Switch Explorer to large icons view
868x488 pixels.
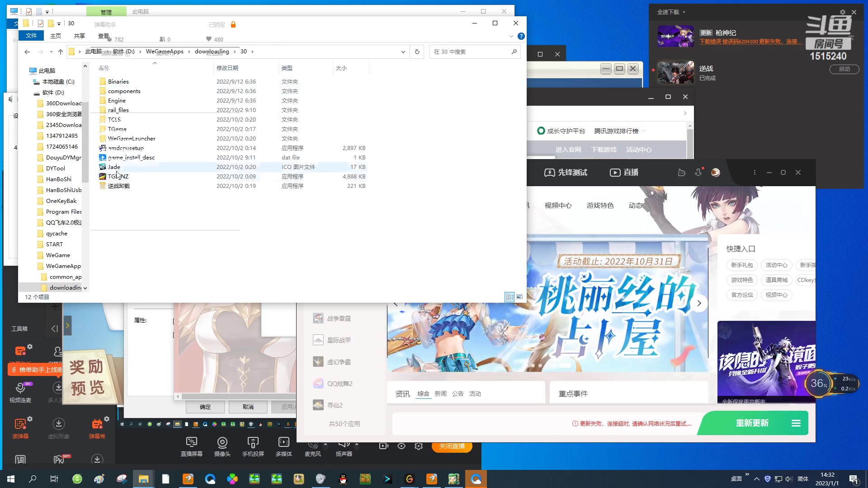point(519,297)
